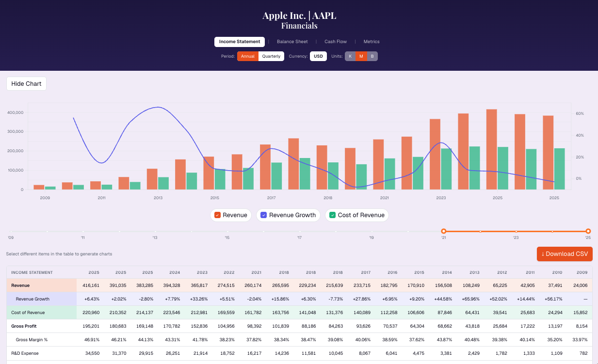Toggle the Cost of Revenue legend checkbox
The height and width of the screenshot is (364, 598).
[x=333, y=215]
